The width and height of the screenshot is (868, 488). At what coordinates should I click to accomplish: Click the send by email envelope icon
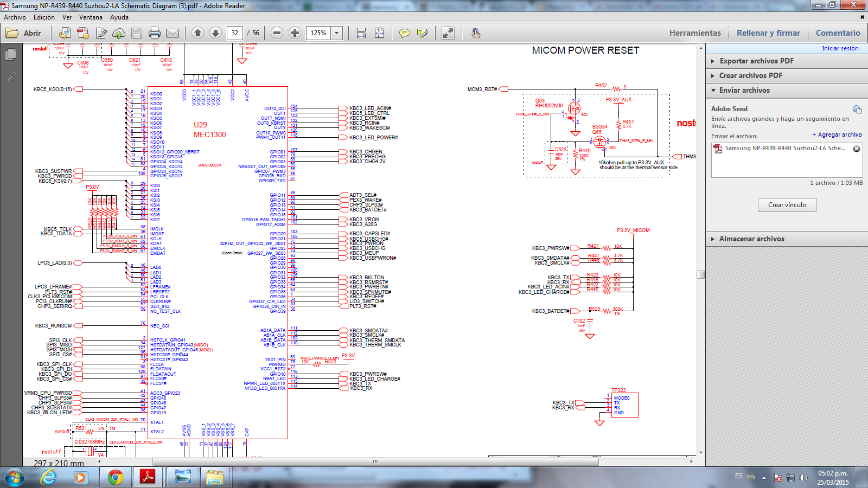pos(173,33)
